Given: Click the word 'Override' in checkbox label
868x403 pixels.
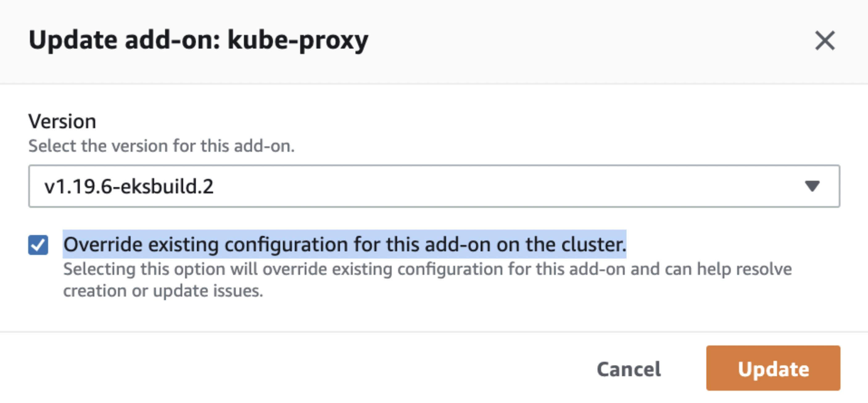Looking at the screenshot, I should (x=103, y=244).
